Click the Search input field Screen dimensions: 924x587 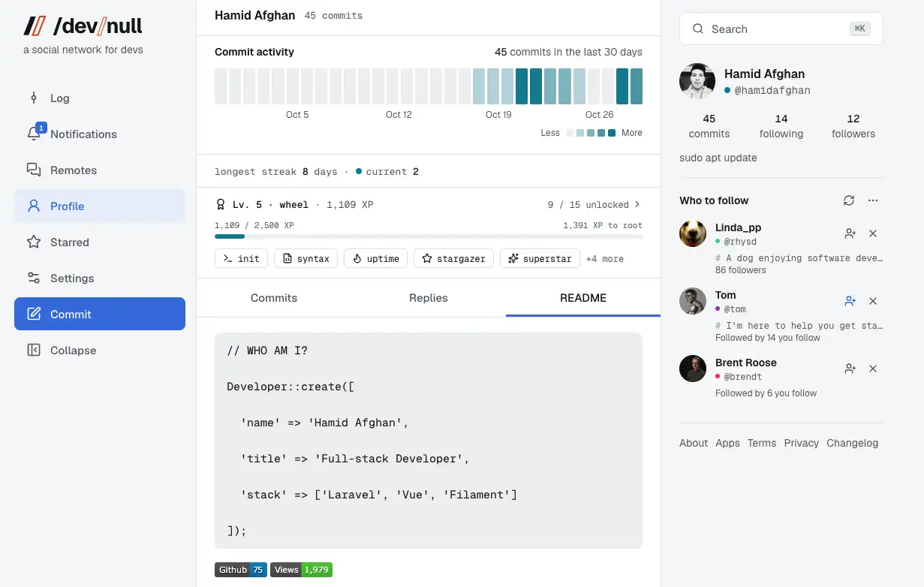coord(781,29)
